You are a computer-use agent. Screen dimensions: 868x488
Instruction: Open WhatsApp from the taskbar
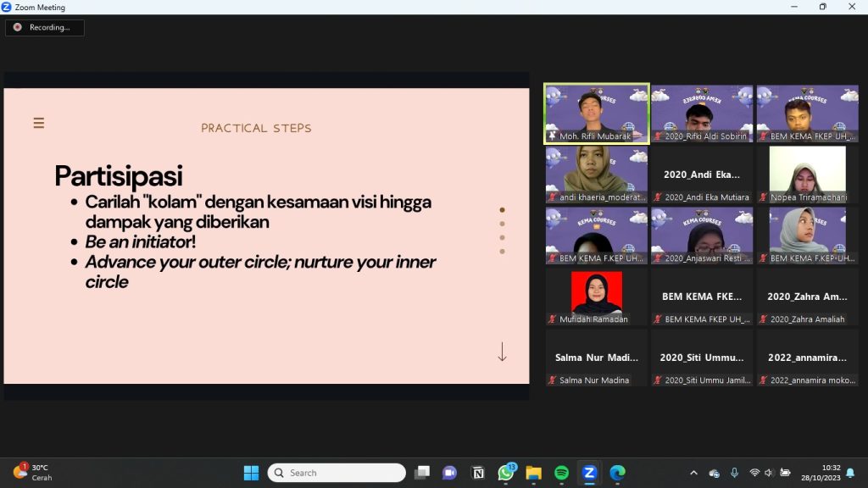(x=506, y=473)
